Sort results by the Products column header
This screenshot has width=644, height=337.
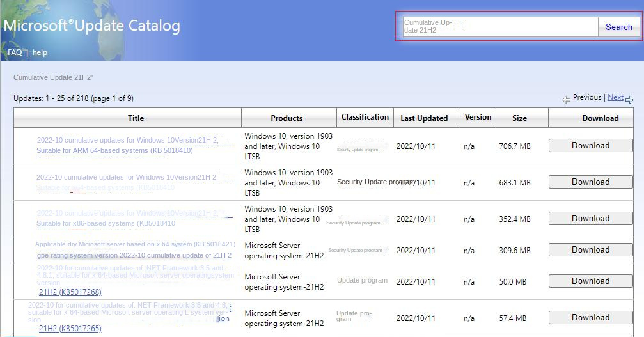(287, 118)
